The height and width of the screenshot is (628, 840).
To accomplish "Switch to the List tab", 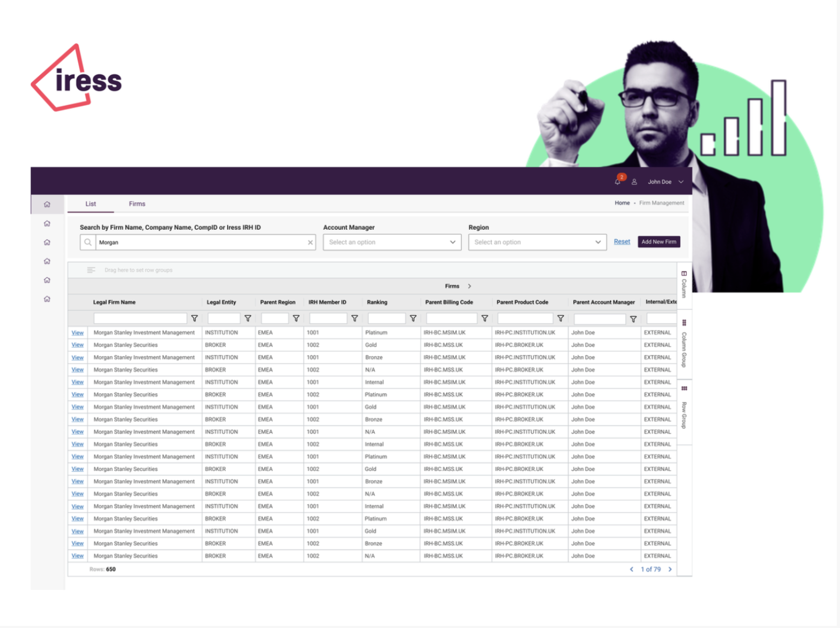I will coord(91,204).
